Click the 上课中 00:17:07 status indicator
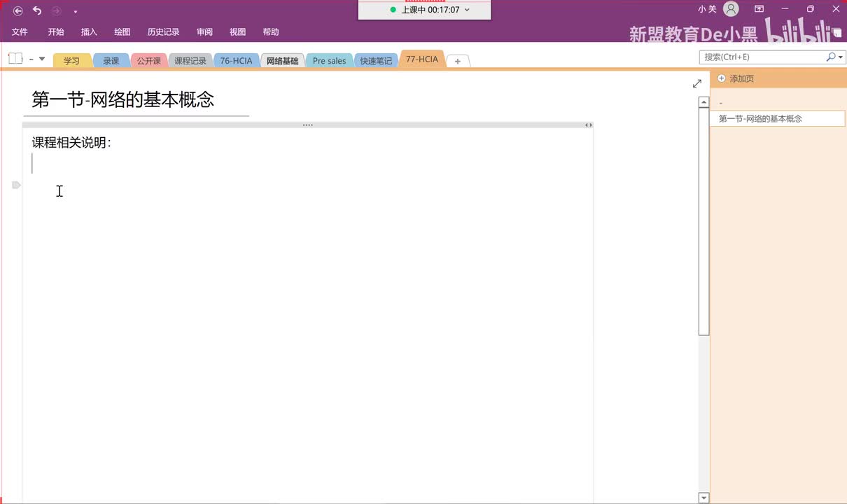847x504 pixels. click(424, 10)
